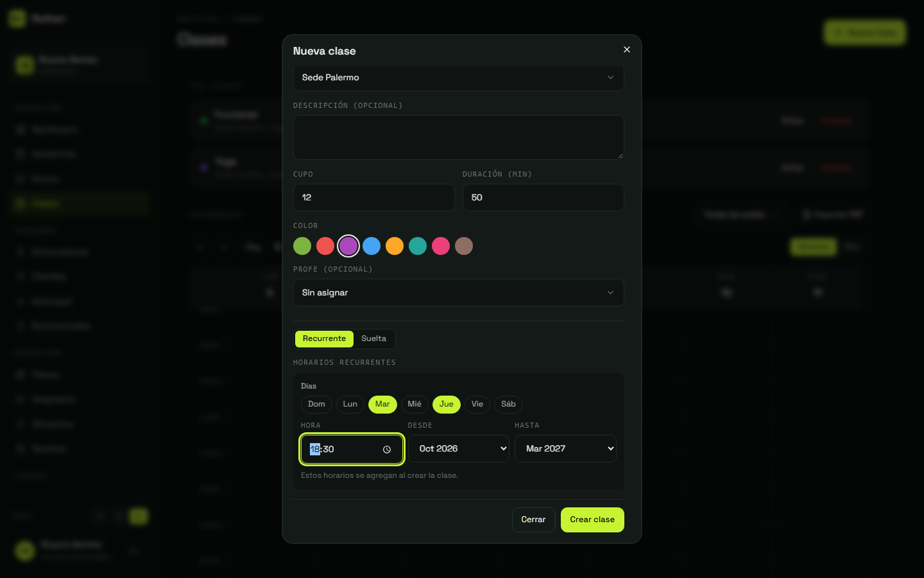
Task: Enable the Vie day chip
Action: point(477,404)
